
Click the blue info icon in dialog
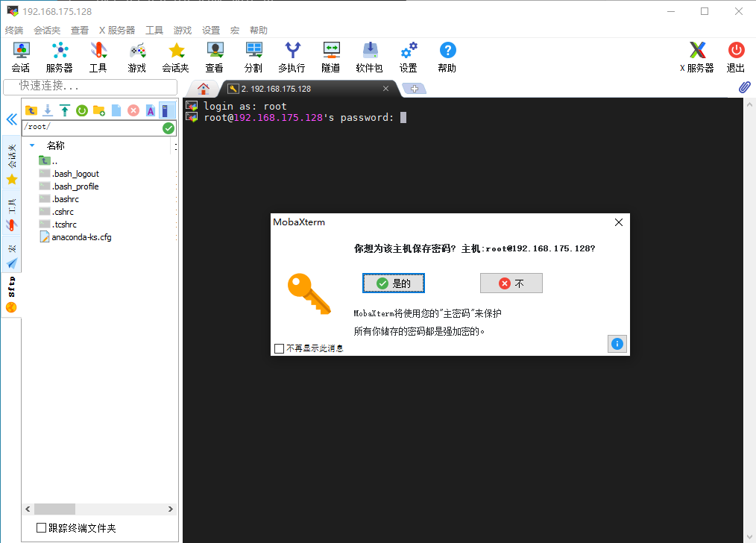click(x=617, y=344)
